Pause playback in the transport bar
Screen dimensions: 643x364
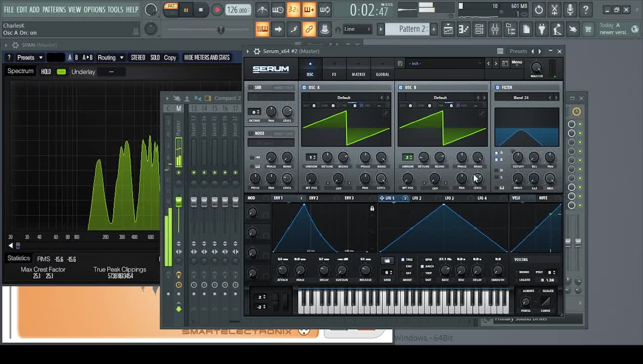click(186, 10)
